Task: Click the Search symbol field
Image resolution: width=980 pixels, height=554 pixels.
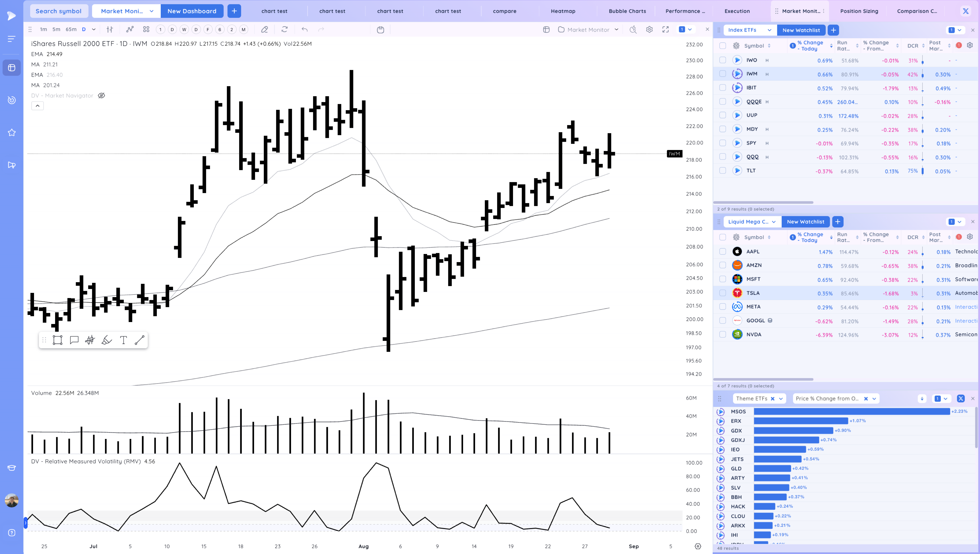Action: tap(59, 11)
